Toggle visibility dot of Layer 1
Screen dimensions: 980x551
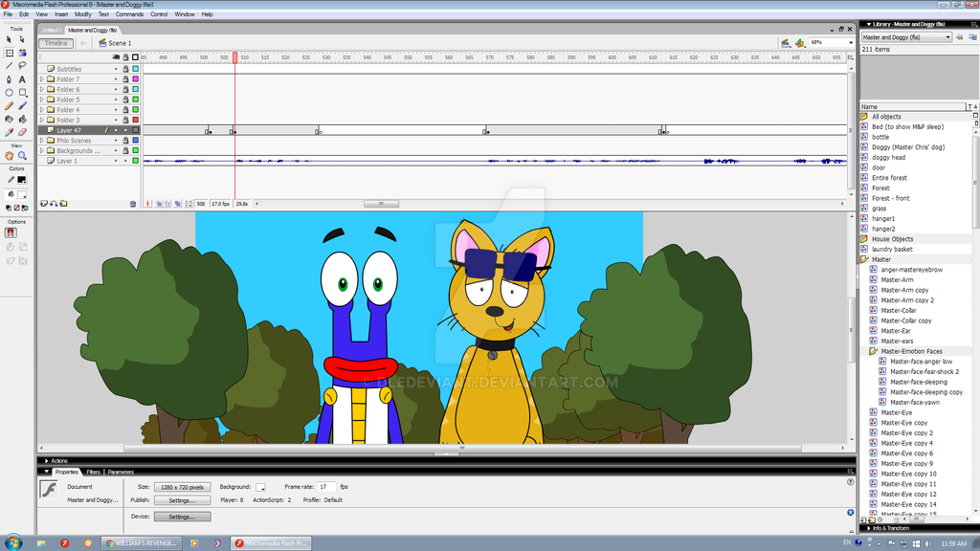click(x=116, y=161)
